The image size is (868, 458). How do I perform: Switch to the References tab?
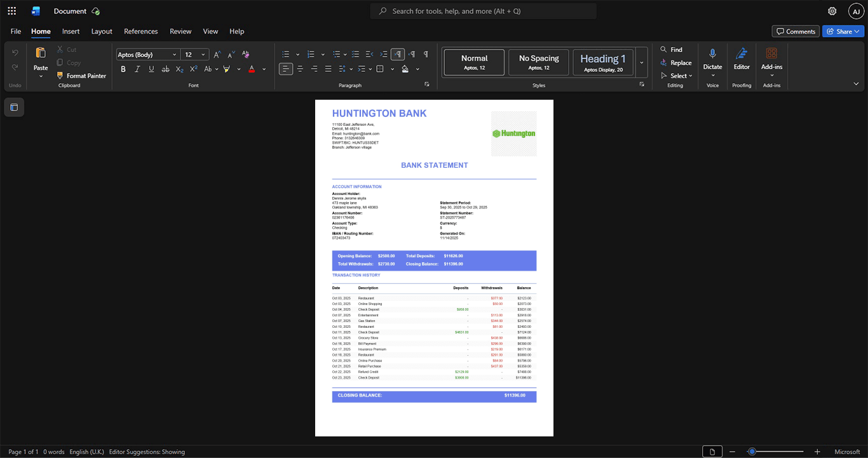pyautogui.click(x=141, y=31)
